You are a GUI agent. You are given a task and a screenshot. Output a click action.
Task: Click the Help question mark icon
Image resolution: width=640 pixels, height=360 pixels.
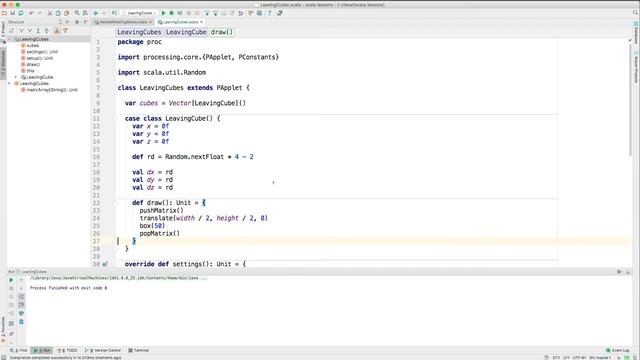(x=269, y=13)
